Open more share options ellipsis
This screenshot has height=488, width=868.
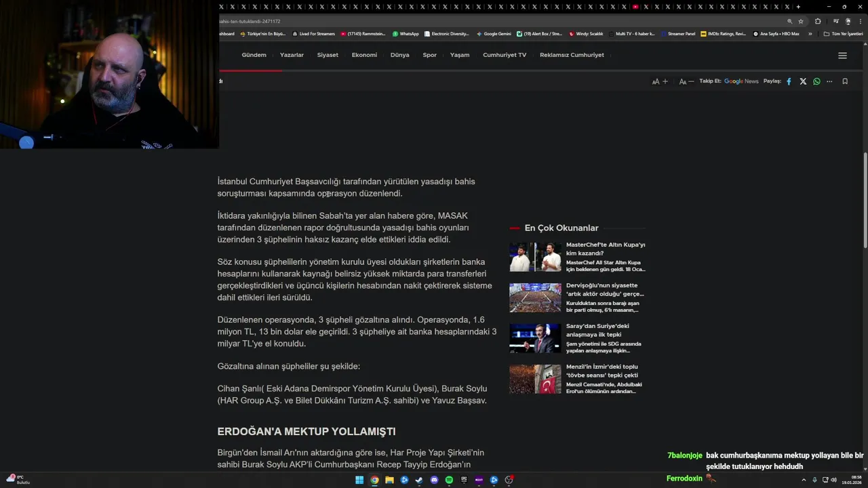coord(829,81)
